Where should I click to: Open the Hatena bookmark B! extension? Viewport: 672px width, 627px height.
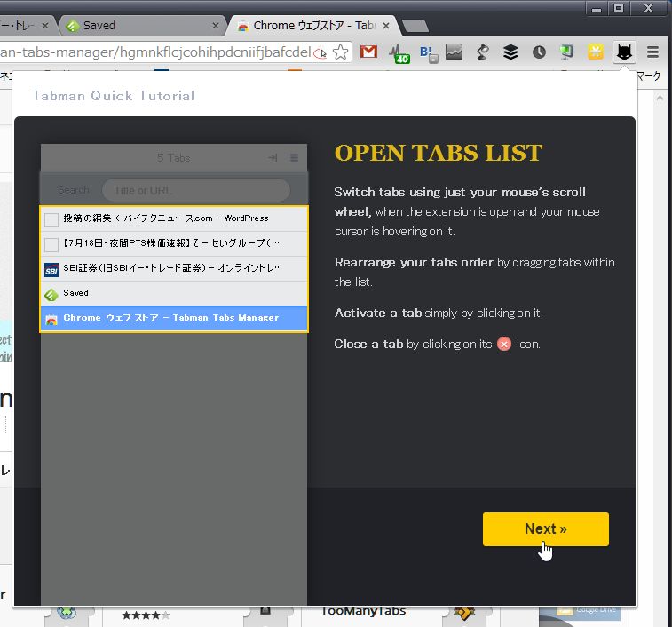(x=428, y=53)
